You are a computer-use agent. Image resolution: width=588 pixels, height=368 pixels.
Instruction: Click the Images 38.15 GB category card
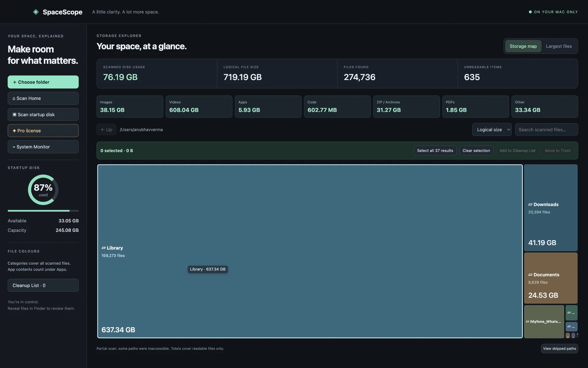pyautogui.click(x=130, y=107)
